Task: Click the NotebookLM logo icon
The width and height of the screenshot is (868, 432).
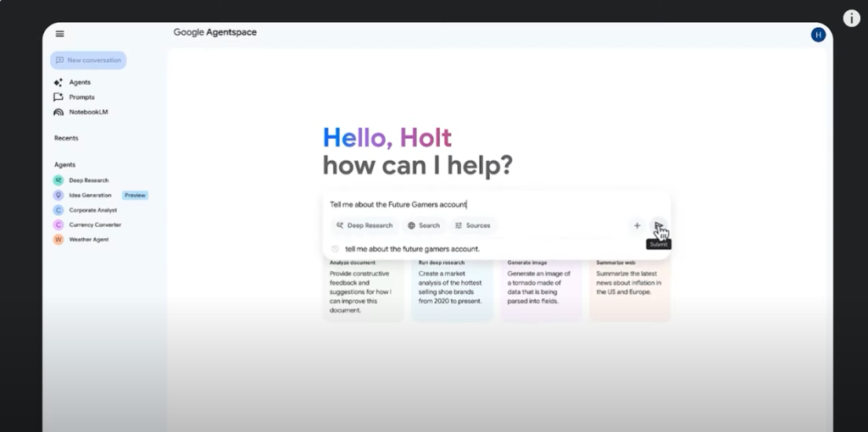Action: [58, 113]
